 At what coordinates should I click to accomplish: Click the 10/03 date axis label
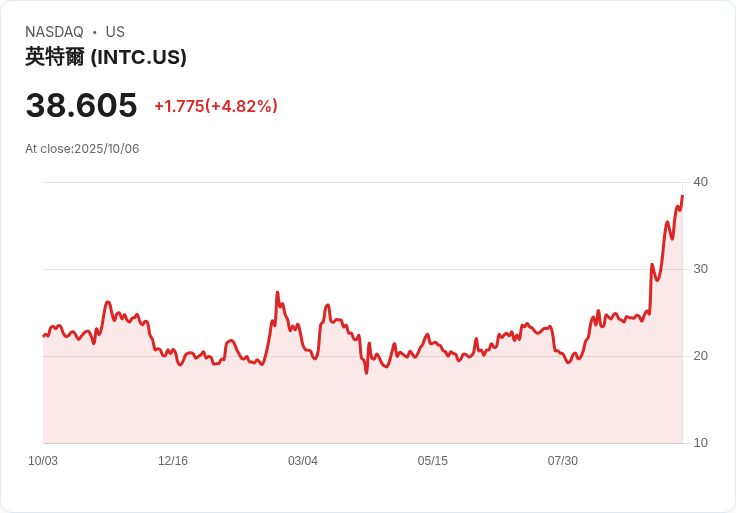pos(43,461)
